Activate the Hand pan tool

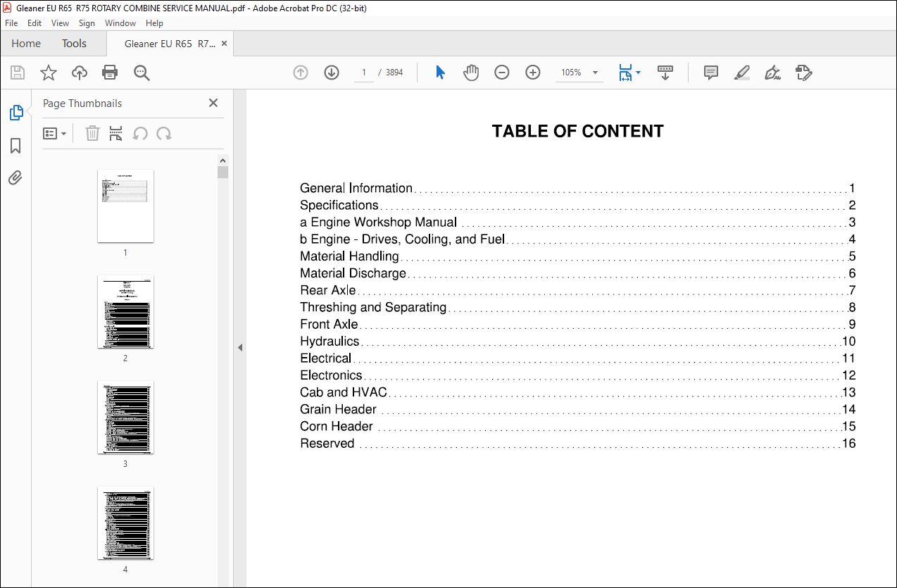coord(471,73)
